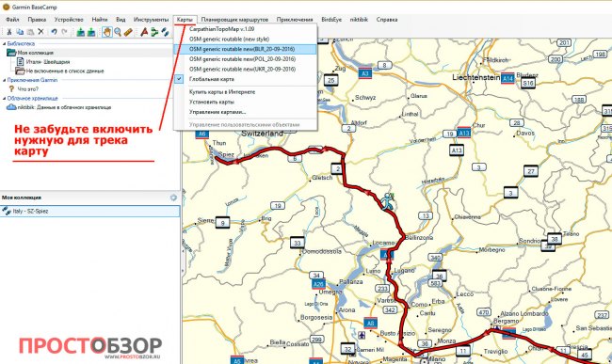Select the Zoom magnifier tool

coord(118,32)
